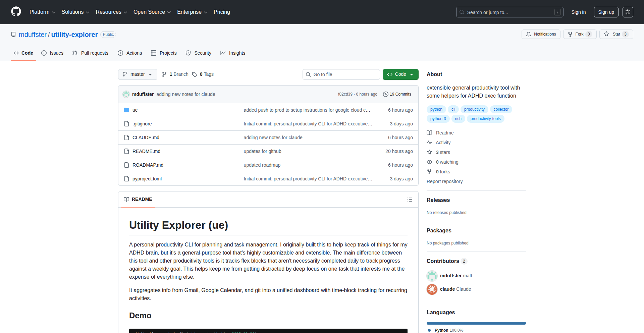The height and width of the screenshot is (333, 644).
Task: Open the ue folder icon
Action: [x=127, y=110]
